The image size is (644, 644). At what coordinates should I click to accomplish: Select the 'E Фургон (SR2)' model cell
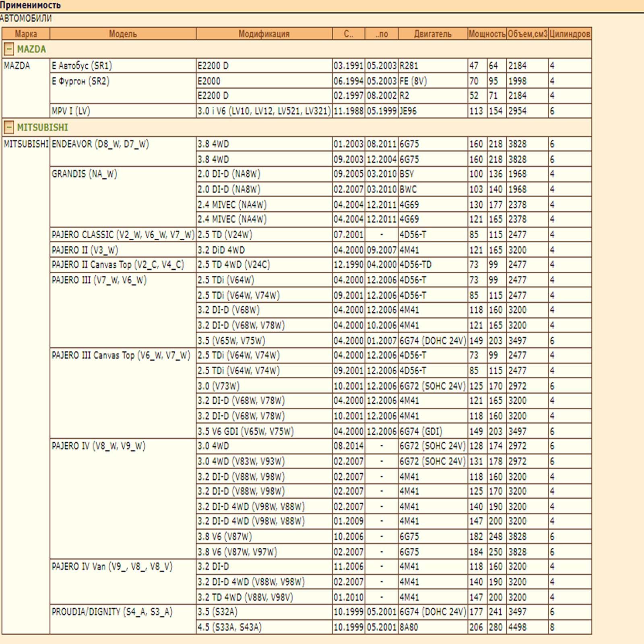tap(123, 88)
